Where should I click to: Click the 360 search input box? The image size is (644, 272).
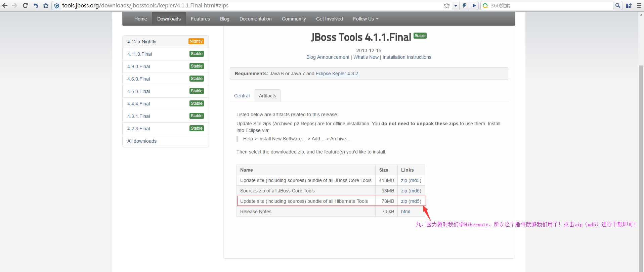pyautogui.click(x=551, y=5)
